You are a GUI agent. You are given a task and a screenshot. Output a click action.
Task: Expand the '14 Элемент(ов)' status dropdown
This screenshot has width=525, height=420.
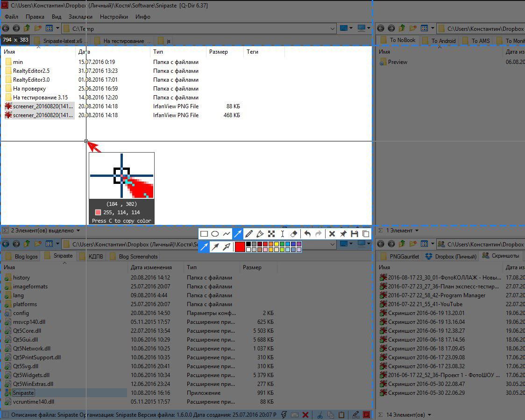click(429, 415)
